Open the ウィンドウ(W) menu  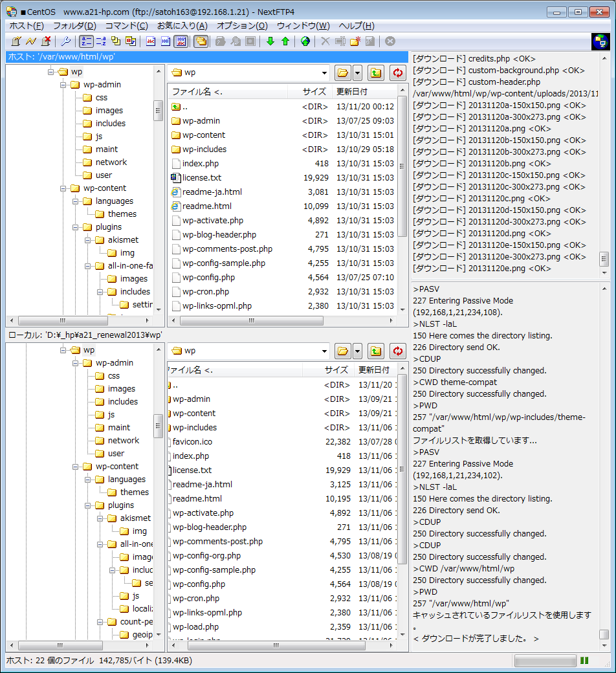[x=303, y=26]
